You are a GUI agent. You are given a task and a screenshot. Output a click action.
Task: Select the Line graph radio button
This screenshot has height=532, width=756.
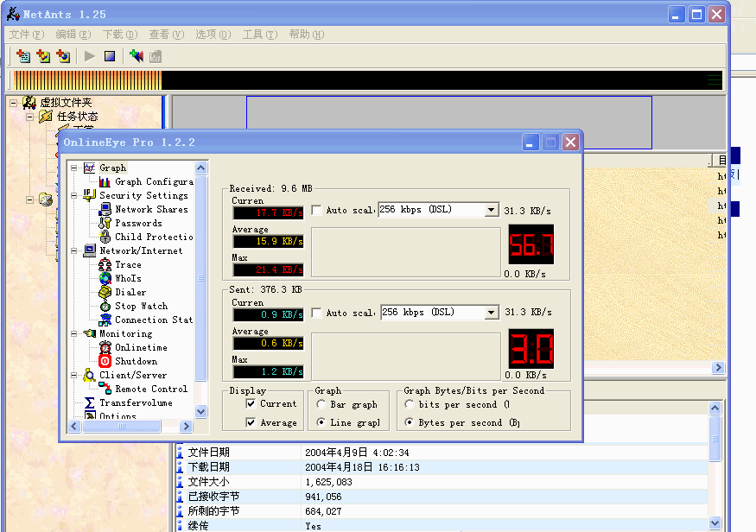(321, 422)
